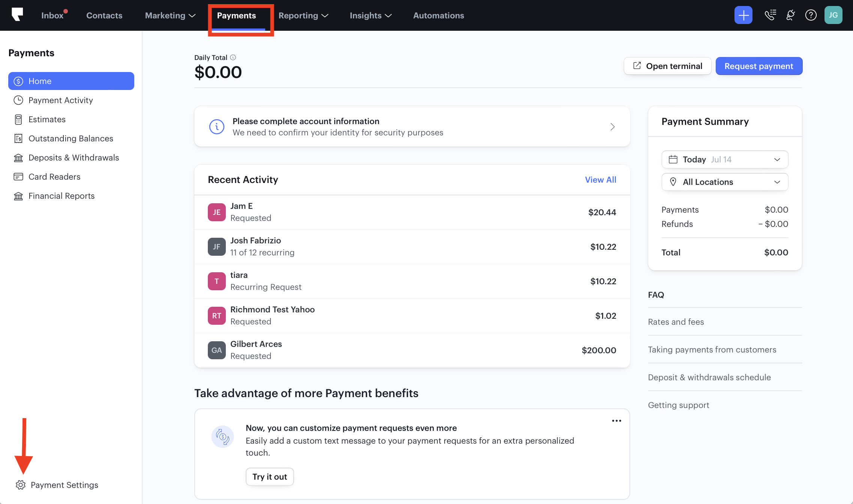Click the notifications bell icon
Screen dimensions: 853x504
coord(790,15)
